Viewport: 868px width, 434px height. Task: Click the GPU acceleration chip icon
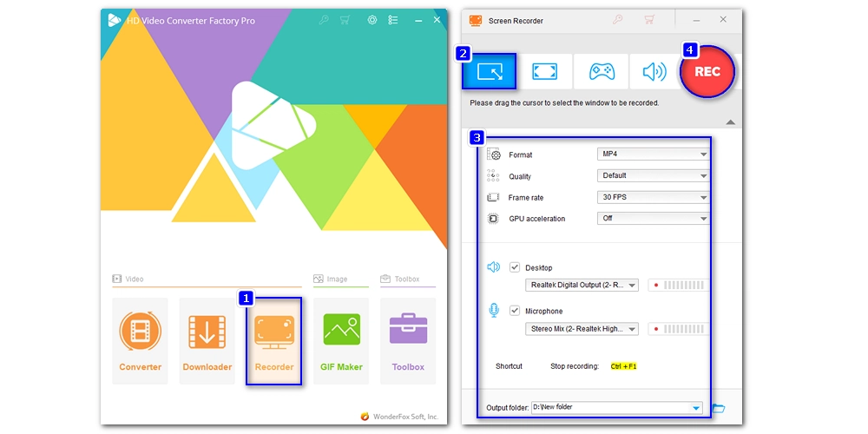tap(493, 219)
